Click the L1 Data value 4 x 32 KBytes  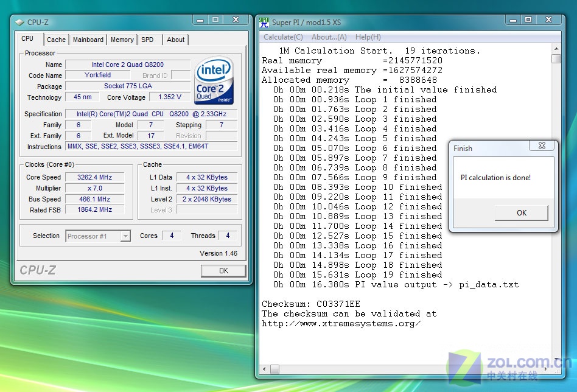pyautogui.click(x=207, y=177)
